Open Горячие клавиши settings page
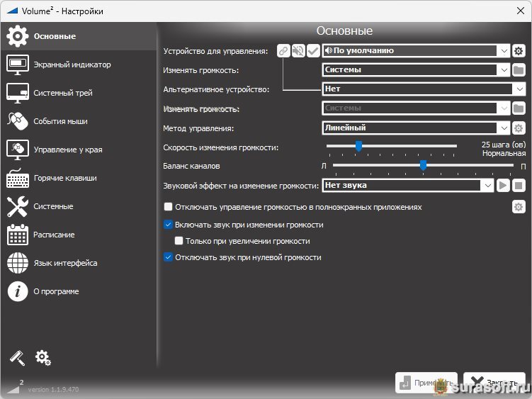This screenshot has width=532, height=399. click(79, 178)
